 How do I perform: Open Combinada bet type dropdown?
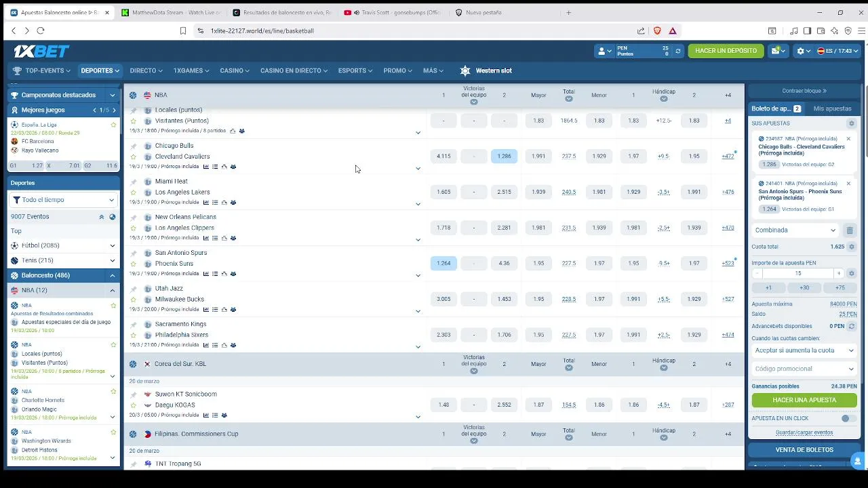795,230
